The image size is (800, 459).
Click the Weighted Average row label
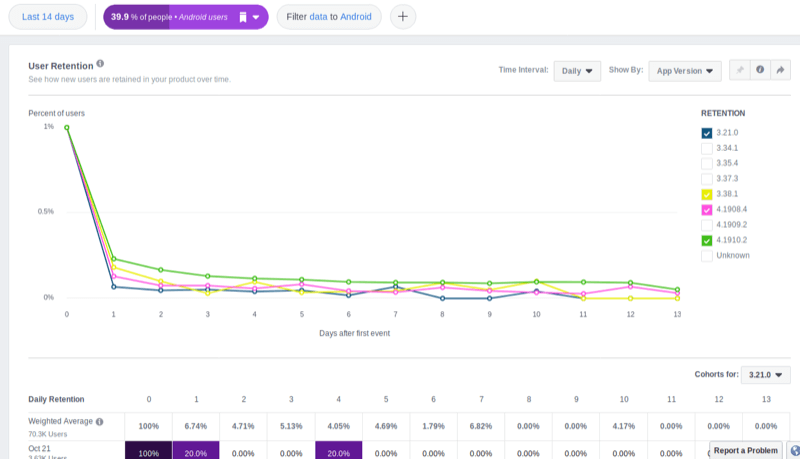[x=60, y=421]
